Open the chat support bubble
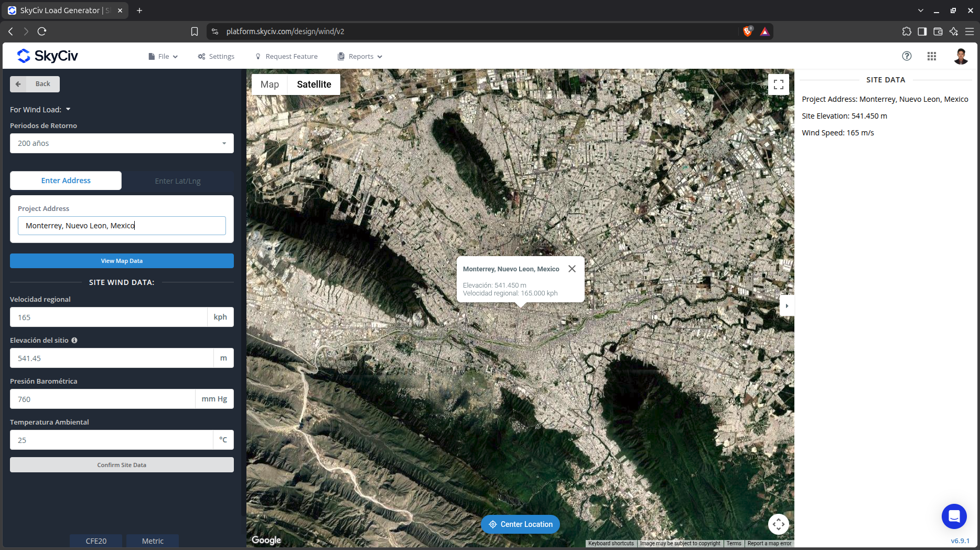 pos(954,516)
